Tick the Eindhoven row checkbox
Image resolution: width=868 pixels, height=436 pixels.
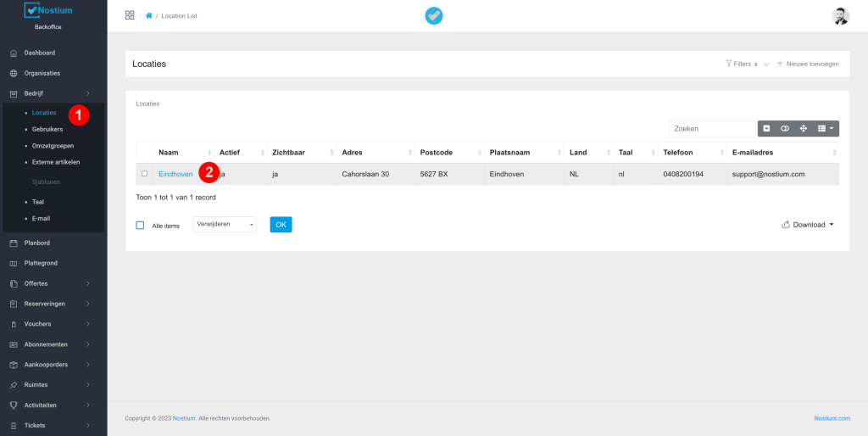point(144,173)
